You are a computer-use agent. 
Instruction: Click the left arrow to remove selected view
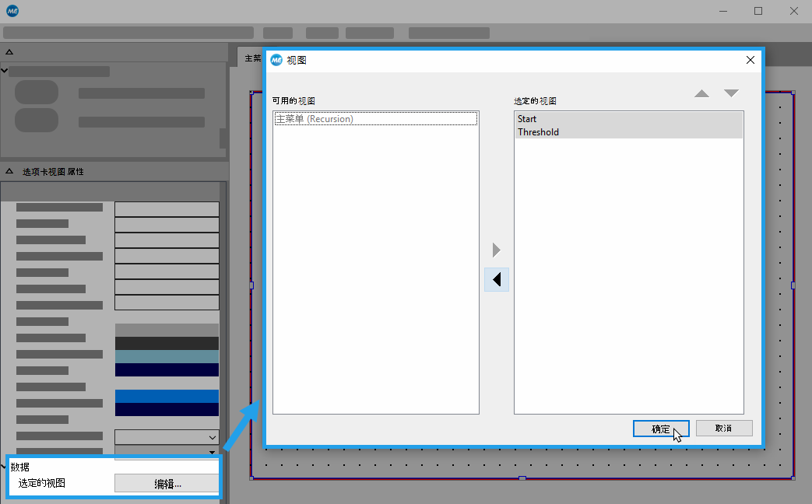496,280
